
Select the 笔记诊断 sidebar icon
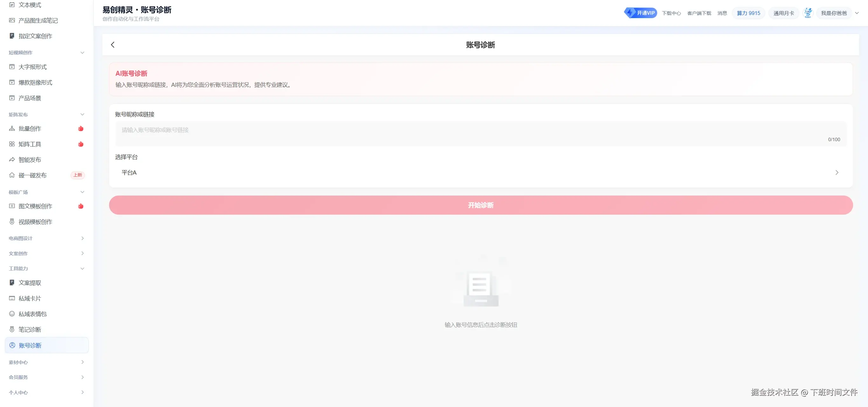[x=30, y=329]
